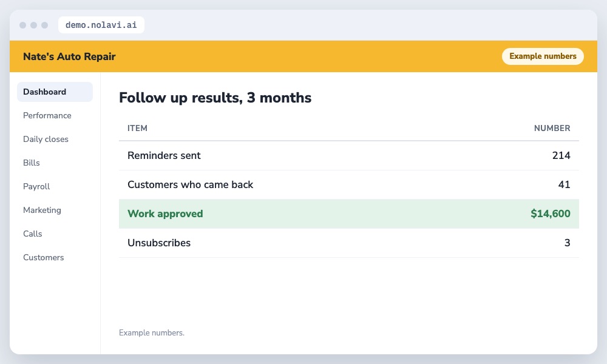Click the value 41
Image resolution: width=607 pixels, height=364 pixels.
564,184
